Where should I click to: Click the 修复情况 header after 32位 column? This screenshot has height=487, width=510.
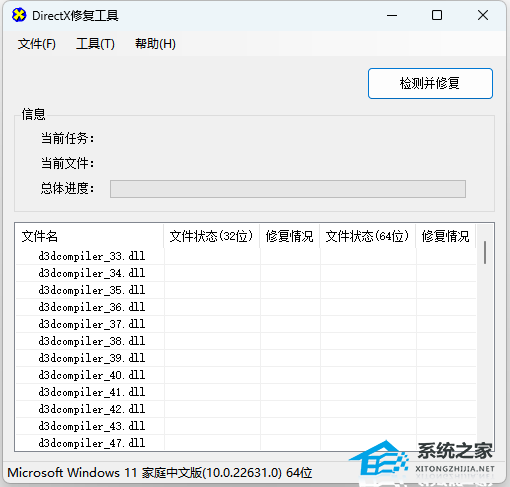pyautogui.click(x=289, y=236)
